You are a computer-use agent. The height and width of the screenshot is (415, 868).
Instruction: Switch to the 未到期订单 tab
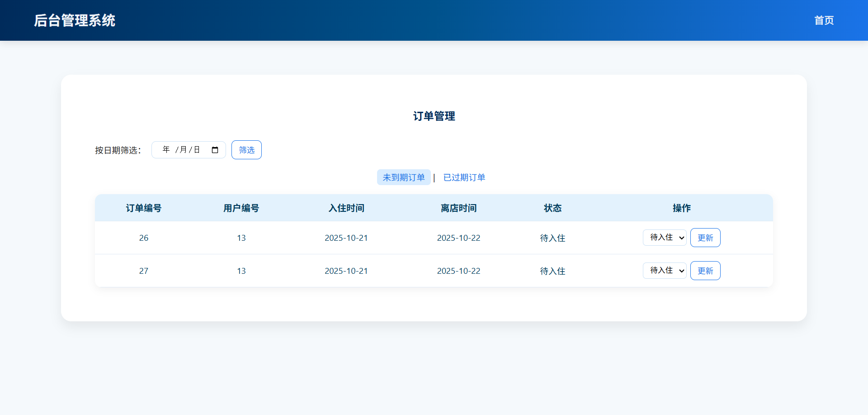pos(404,177)
